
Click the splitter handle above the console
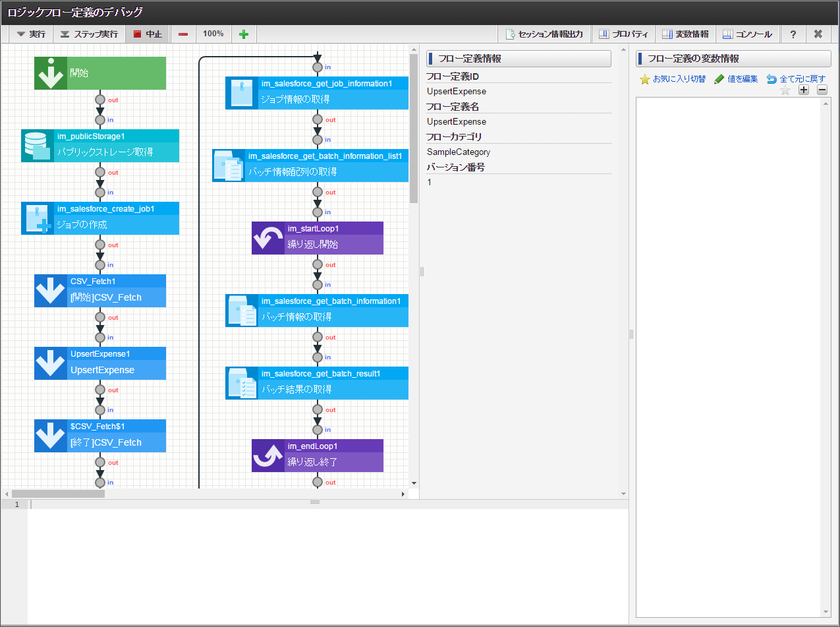click(315, 502)
